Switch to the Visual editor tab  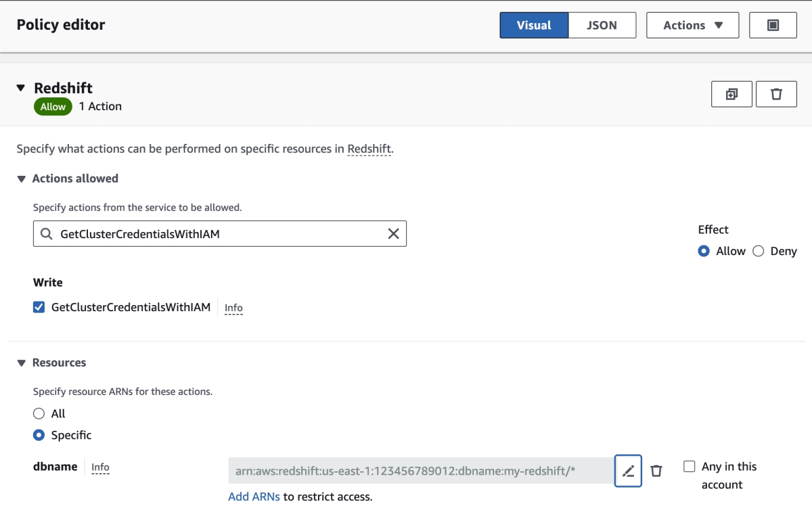tap(534, 25)
